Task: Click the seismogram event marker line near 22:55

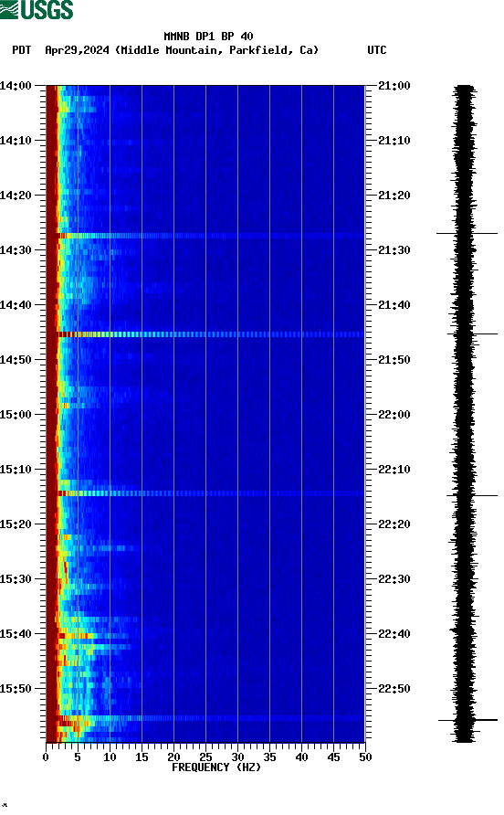Action: pos(467,720)
